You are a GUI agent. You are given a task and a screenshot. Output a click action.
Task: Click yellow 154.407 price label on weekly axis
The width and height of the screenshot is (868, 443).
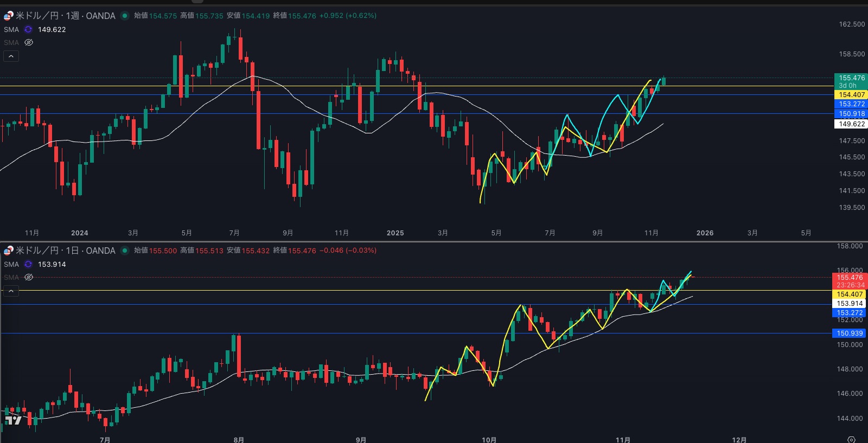point(851,95)
